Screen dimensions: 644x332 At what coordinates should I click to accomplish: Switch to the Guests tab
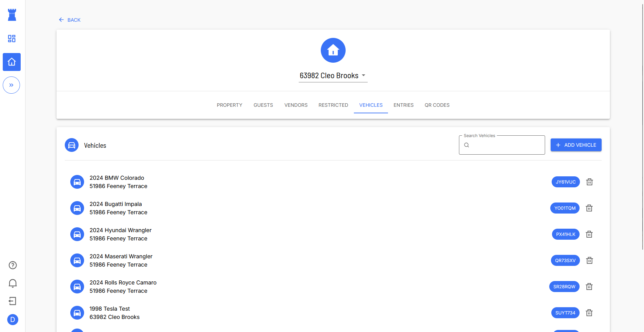click(x=263, y=105)
